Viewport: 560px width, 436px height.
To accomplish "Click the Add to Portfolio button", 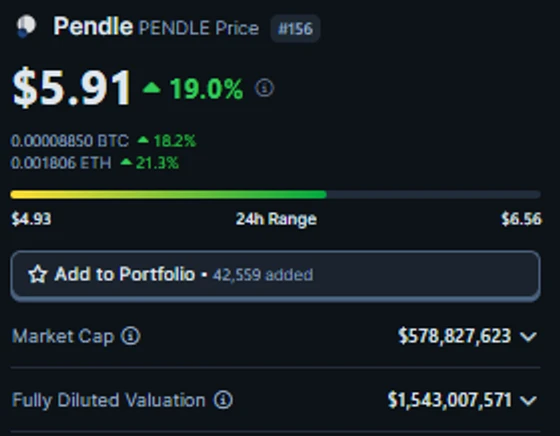I will coord(275,276).
